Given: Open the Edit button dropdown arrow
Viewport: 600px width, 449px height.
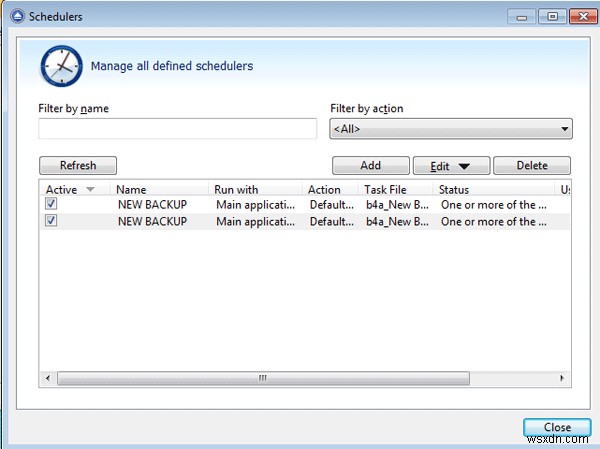Looking at the screenshot, I should click(x=464, y=167).
